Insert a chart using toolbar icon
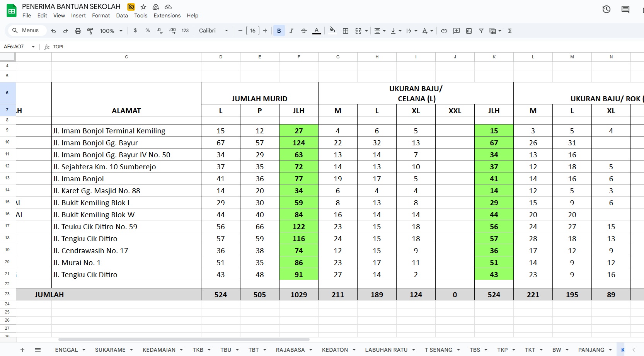The height and width of the screenshot is (356, 644). (469, 31)
